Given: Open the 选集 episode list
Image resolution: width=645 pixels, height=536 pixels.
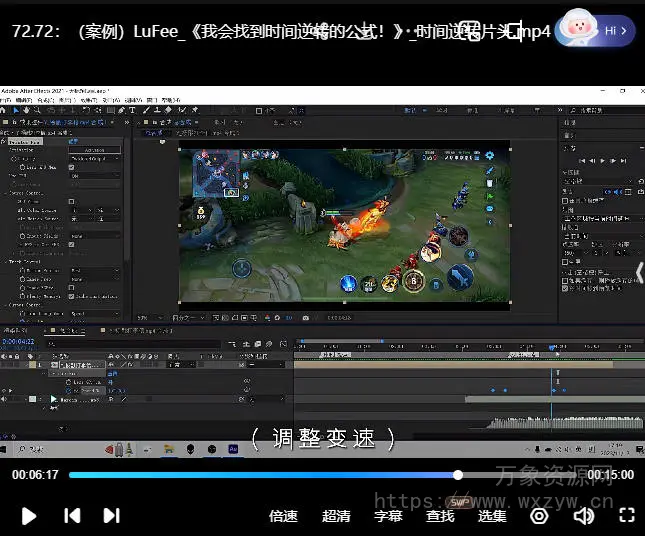Looking at the screenshot, I should [x=491, y=516].
